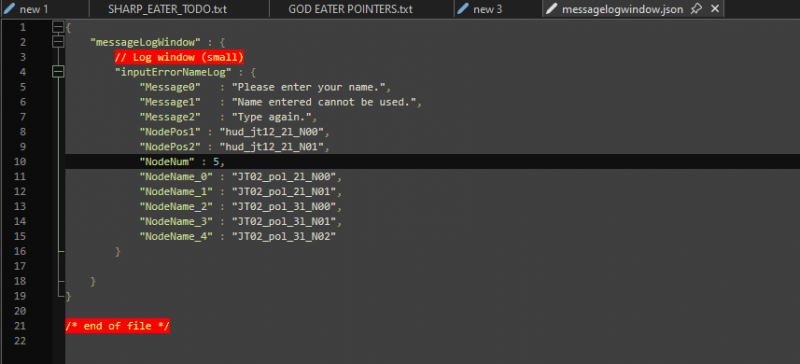
Task: Click the "NodeName_0" key
Action: pyautogui.click(x=177, y=177)
